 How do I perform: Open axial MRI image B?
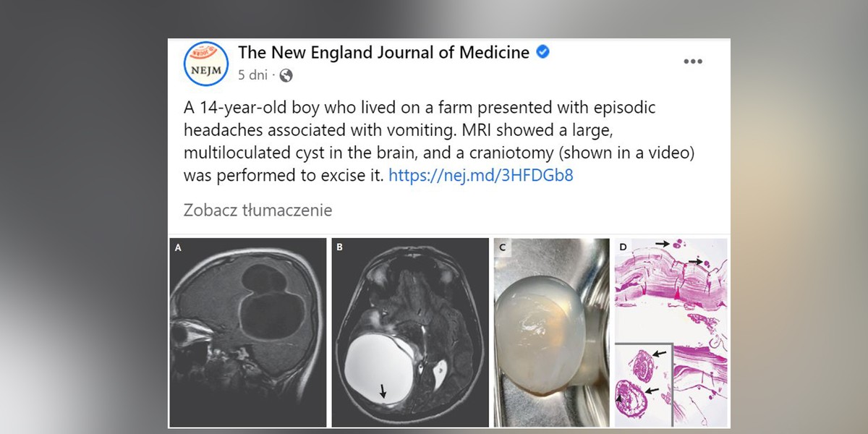click(410, 332)
